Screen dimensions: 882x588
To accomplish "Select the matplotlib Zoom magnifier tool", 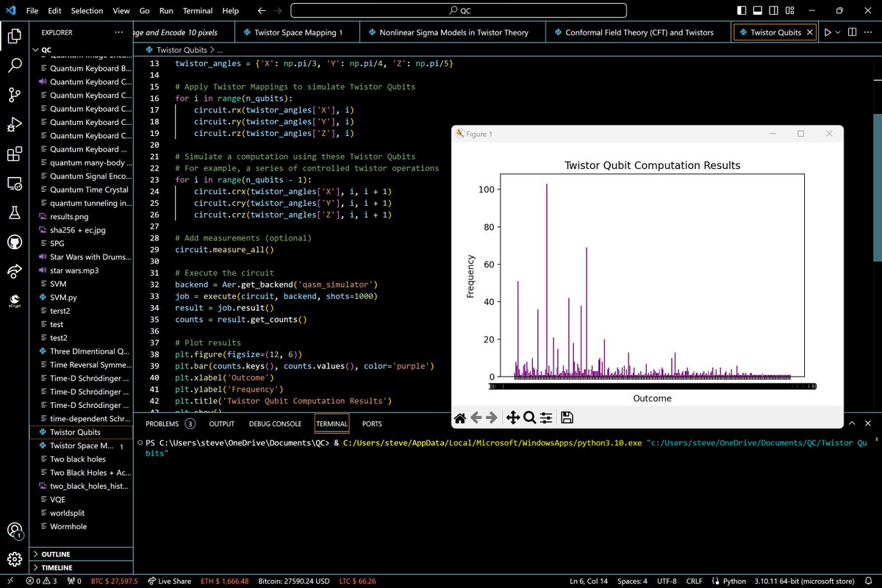I will click(529, 417).
